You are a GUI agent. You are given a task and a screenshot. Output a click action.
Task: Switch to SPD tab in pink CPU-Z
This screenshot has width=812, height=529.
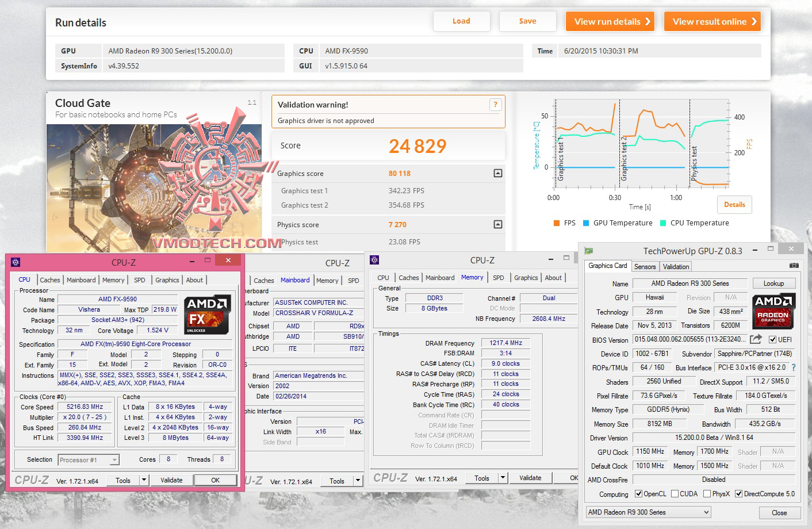[140, 280]
